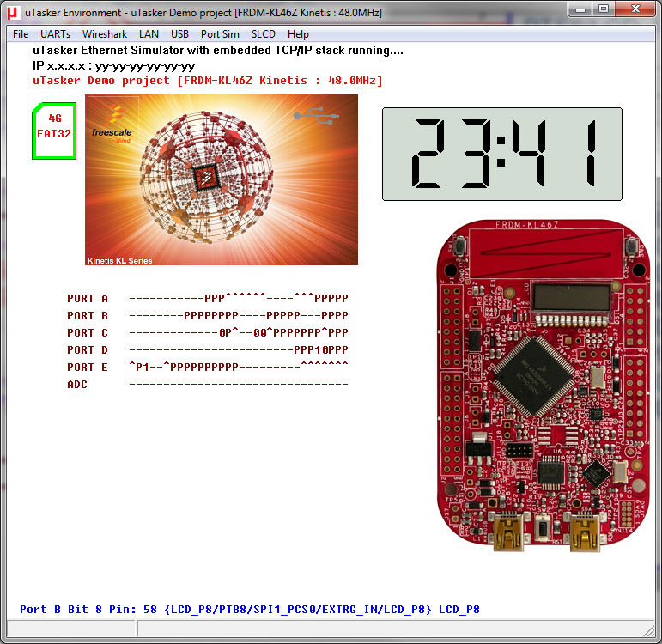Click the PORT A label
The width and height of the screenshot is (662, 644).
point(88,299)
